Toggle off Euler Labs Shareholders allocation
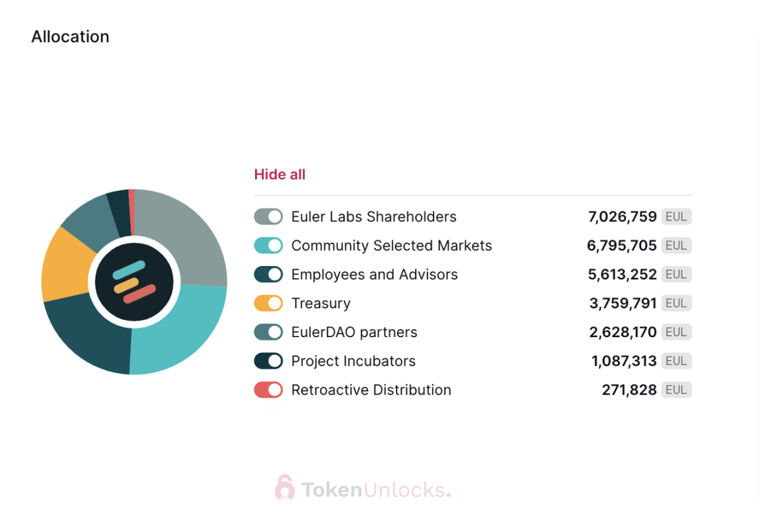This screenshot has height=532, width=759. (x=268, y=217)
